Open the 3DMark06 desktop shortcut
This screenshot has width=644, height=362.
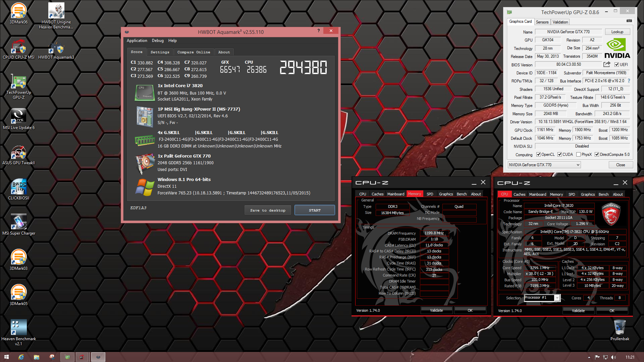click(18, 13)
